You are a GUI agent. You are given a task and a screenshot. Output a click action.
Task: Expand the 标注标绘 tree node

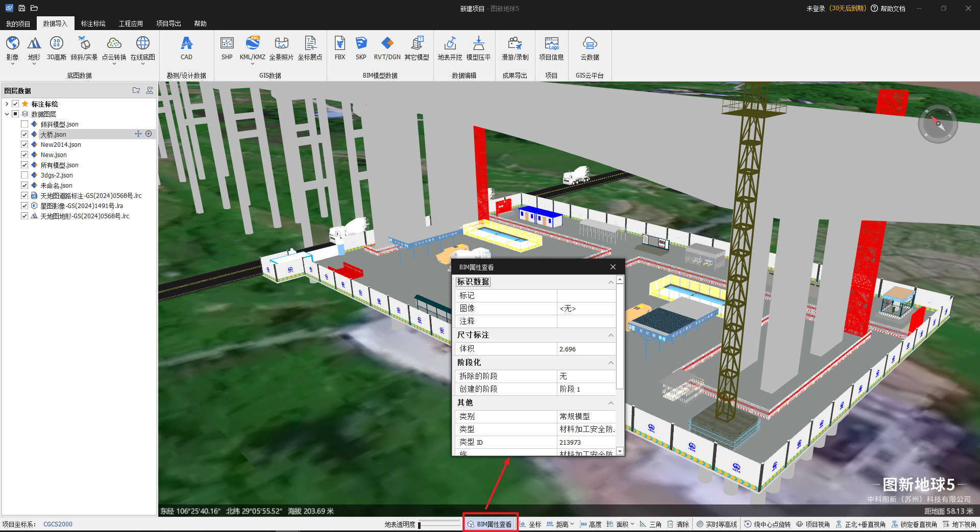[7, 104]
